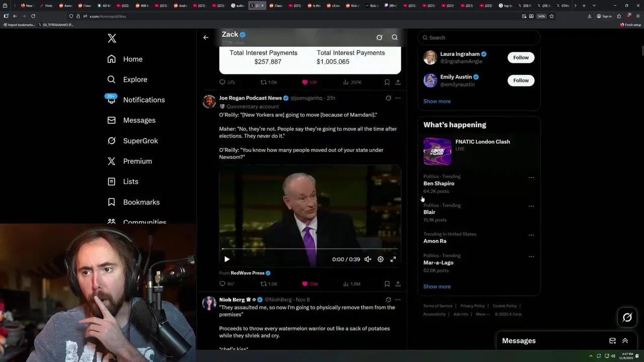This screenshot has width=644, height=362.
Task: Share the Joe Rogan Podcast News post
Action: tap(398, 284)
